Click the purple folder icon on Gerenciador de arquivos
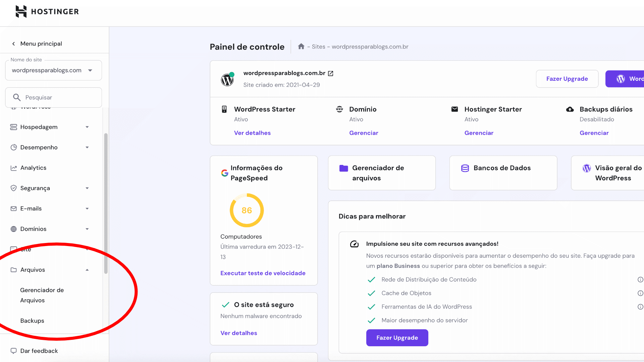The height and width of the screenshot is (362, 644). pos(344,168)
